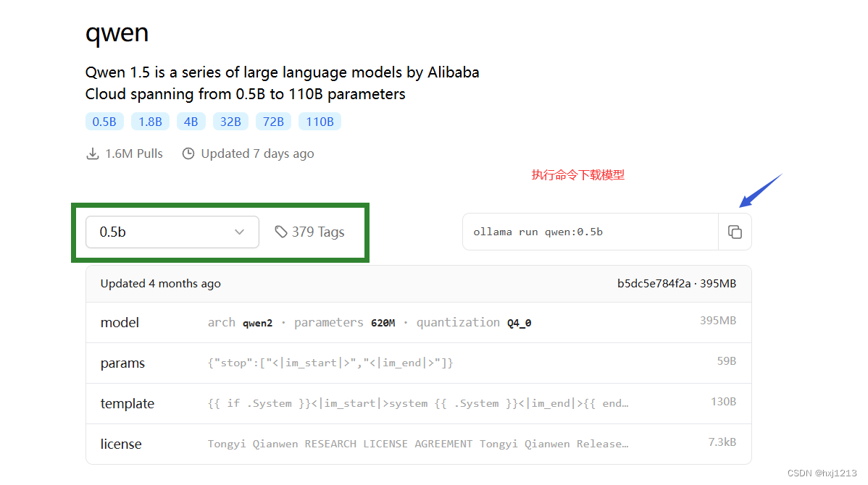Expand the model version chevron arrow
Screen dimensions: 868x485
click(x=240, y=232)
